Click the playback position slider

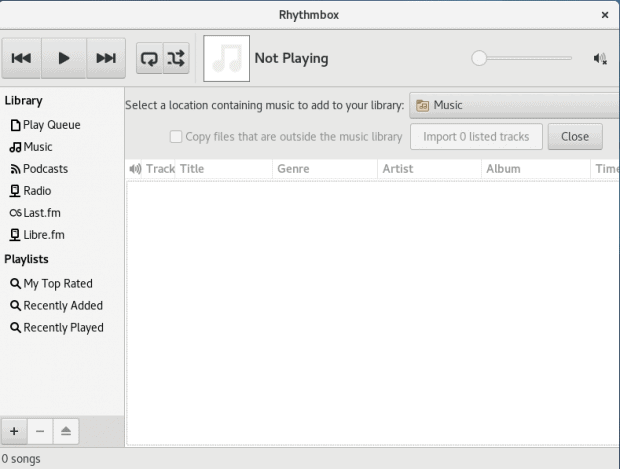(522, 58)
